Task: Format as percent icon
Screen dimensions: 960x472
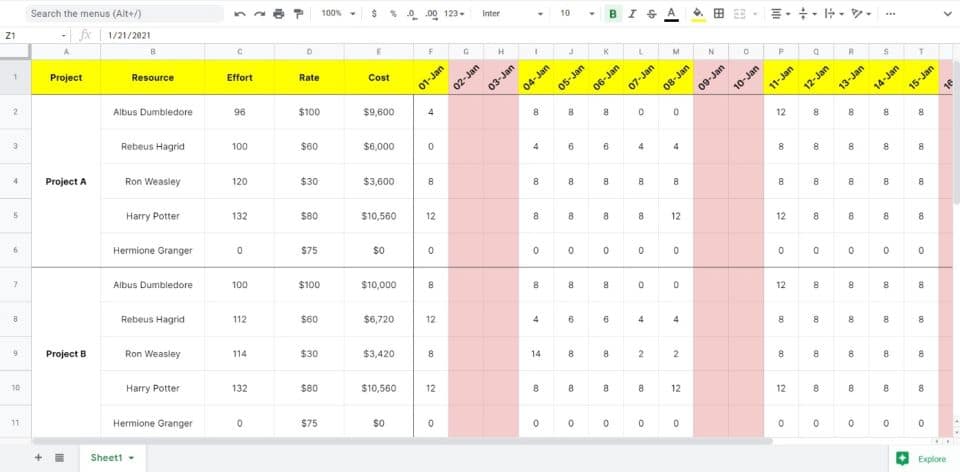Action: [x=393, y=13]
